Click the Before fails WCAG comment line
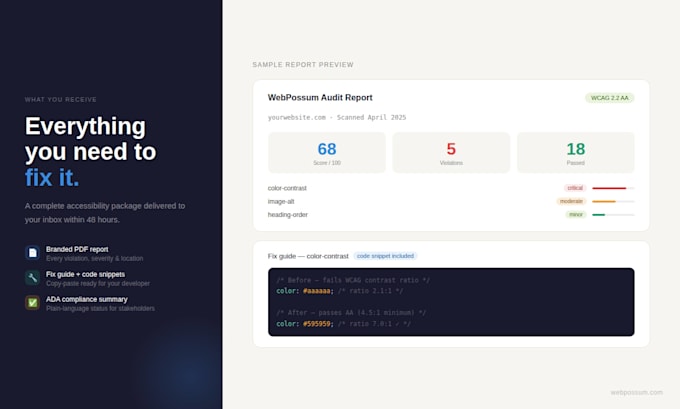Image resolution: width=680 pixels, height=409 pixels. coord(353,280)
